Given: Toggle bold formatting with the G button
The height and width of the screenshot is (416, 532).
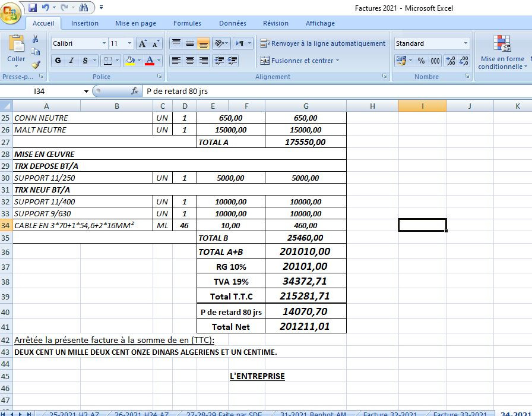Looking at the screenshot, I should tap(58, 61).
